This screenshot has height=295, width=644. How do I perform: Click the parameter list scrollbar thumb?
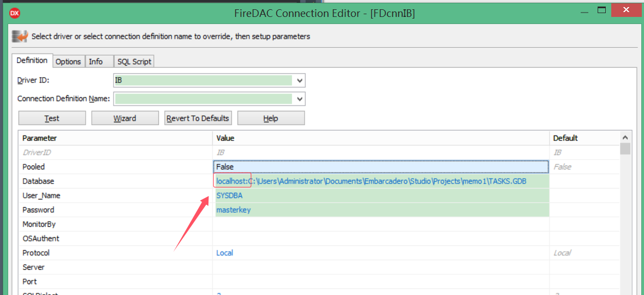[x=625, y=149]
